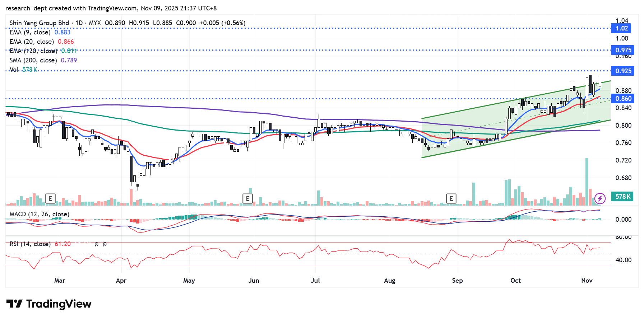644x320 pixels.
Task: Select the EMA (9, close) legend
Action: coord(32,32)
